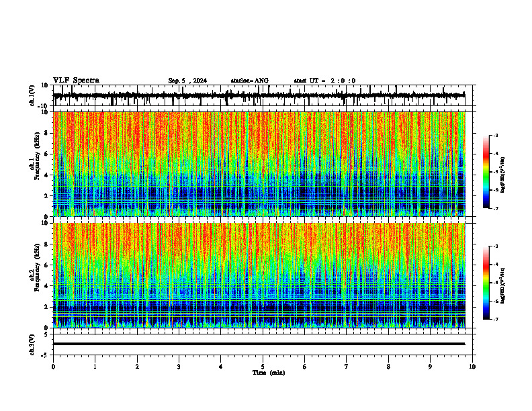Click time axis tick label "4"
Viewport: 532px width, 411px height.
(x=221, y=367)
